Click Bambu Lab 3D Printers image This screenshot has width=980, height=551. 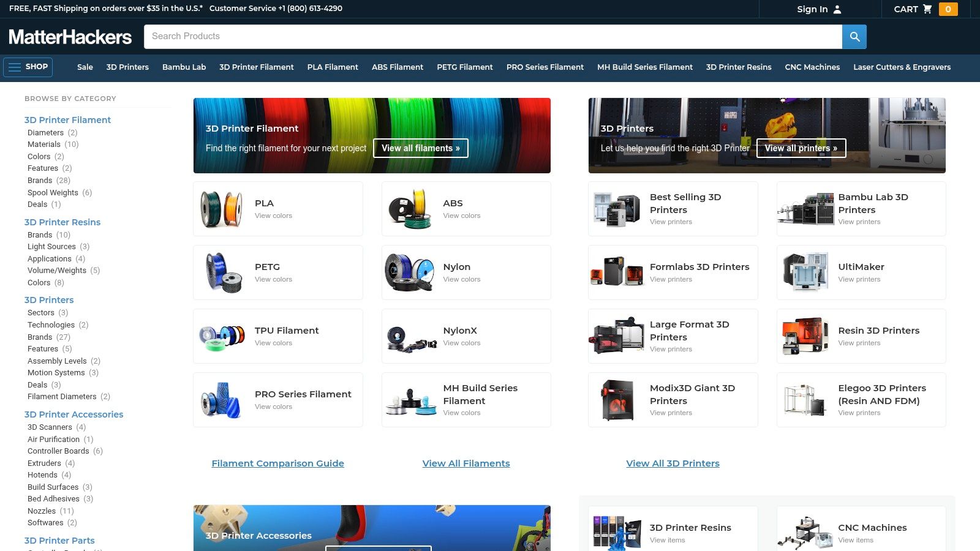click(805, 209)
